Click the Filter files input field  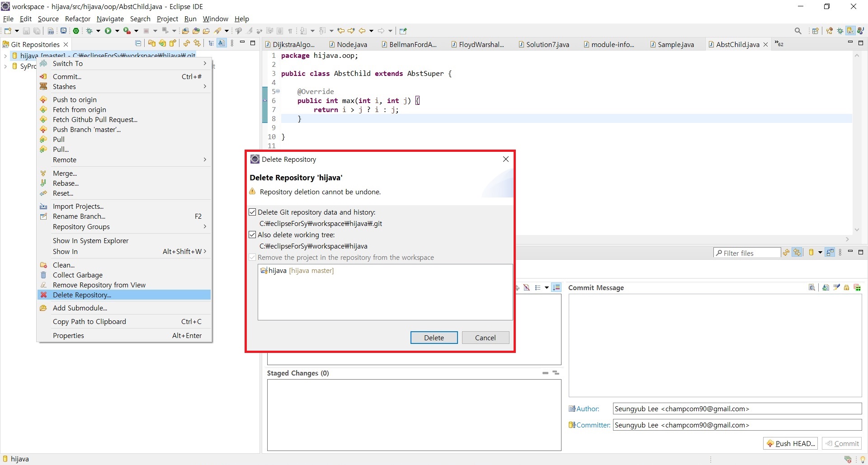[x=747, y=253]
